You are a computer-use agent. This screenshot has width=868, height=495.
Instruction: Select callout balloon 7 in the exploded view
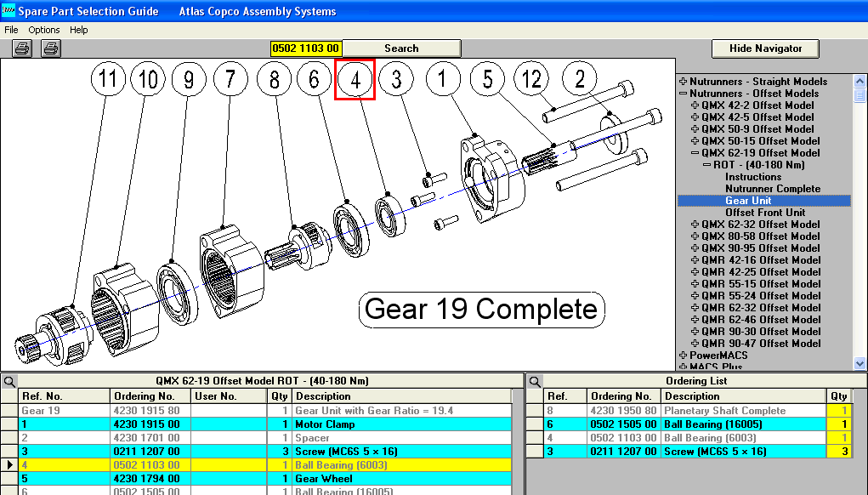pyautogui.click(x=230, y=80)
